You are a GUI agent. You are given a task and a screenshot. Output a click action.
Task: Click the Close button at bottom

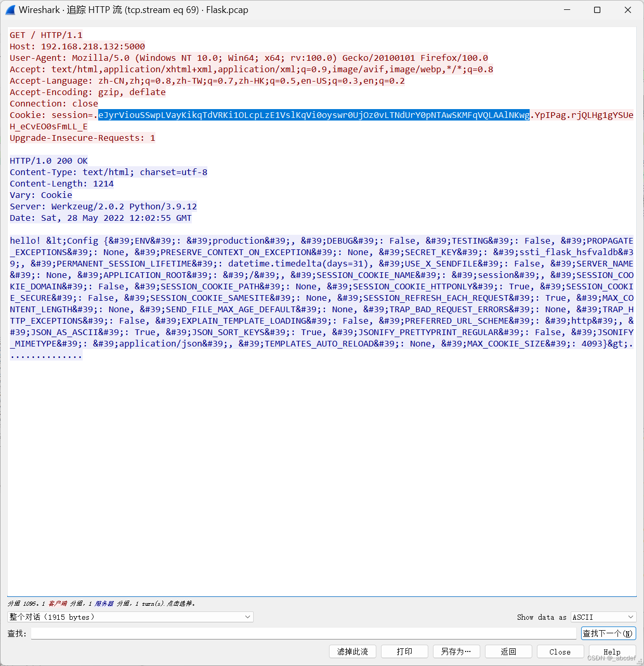point(560,651)
